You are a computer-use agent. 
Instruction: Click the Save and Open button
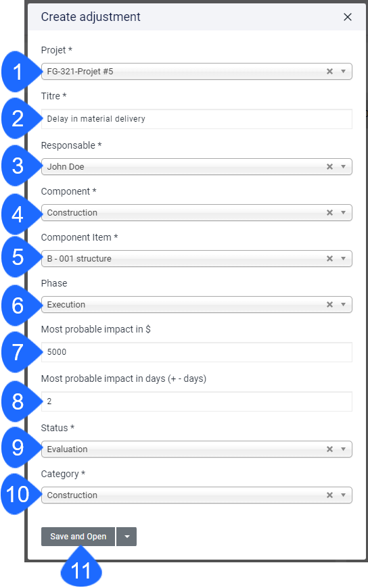pos(78,537)
